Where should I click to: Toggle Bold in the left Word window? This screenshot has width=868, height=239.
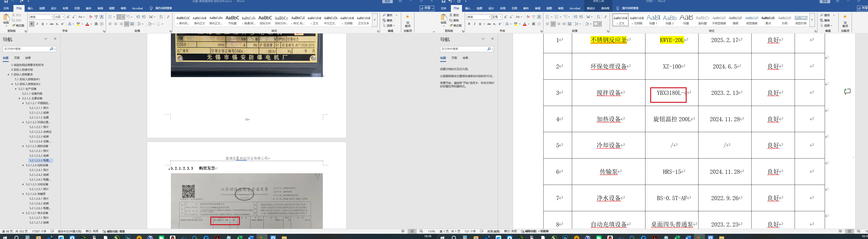coord(32,24)
